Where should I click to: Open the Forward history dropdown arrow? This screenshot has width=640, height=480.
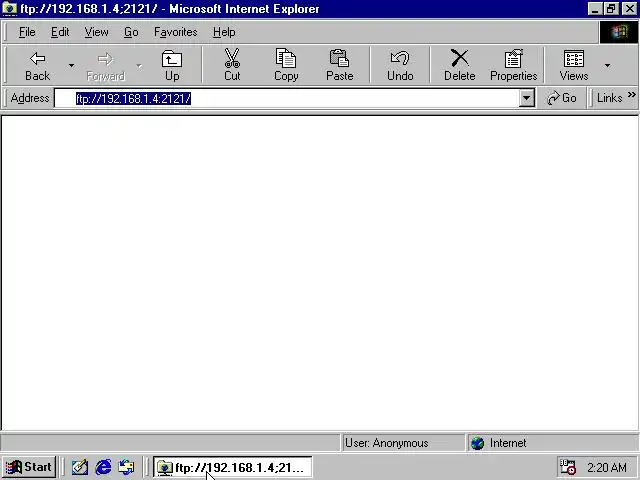tap(139, 65)
